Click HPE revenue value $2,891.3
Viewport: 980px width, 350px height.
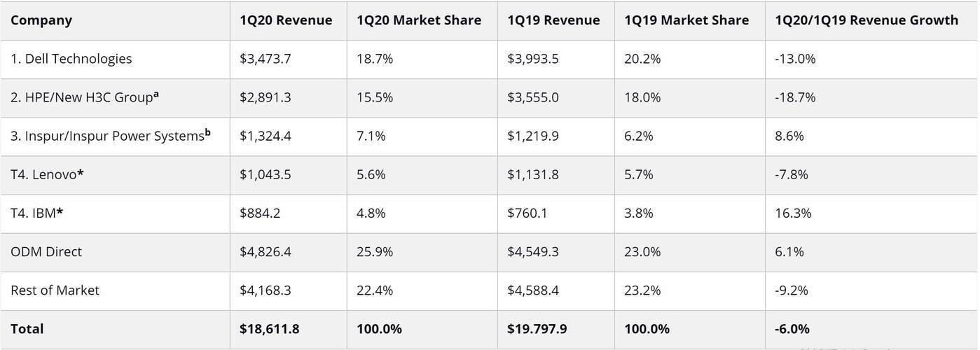(265, 97)
